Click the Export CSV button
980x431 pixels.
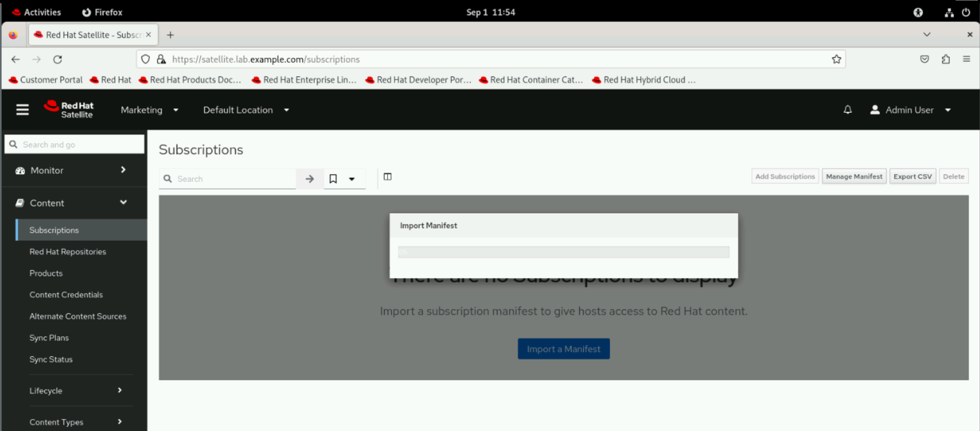point(913,176)
